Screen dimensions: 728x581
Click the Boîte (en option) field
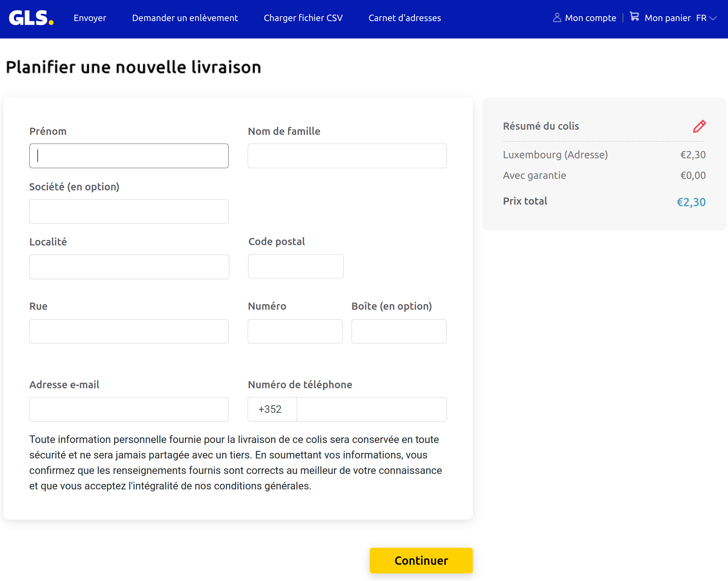pyautogui.click(x=399, y=332)
